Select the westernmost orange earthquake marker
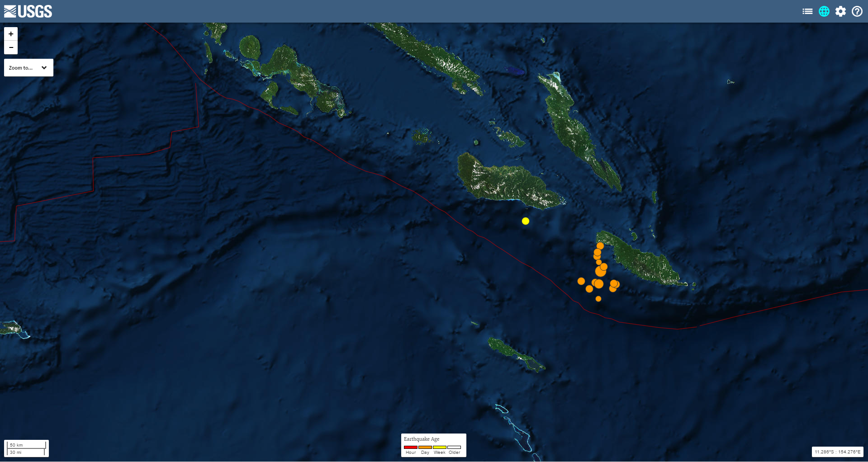This screenshot has width=868, height=462. tap(581, 281)
